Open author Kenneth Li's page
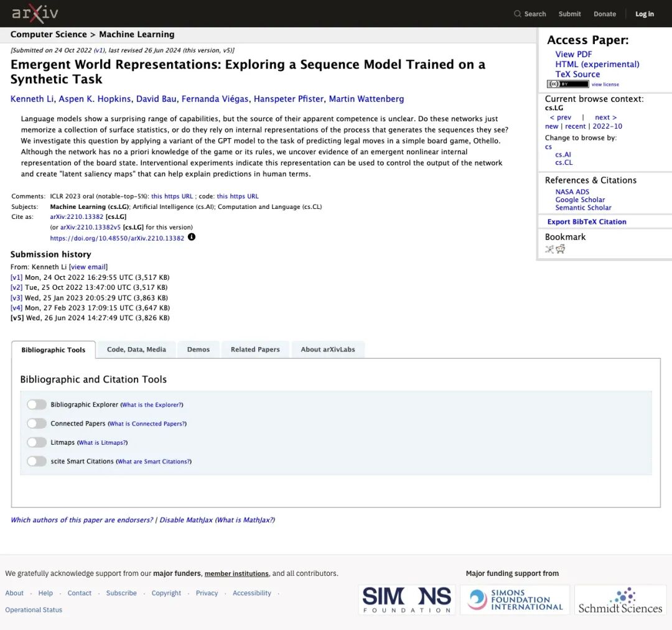 coord(32,99)
